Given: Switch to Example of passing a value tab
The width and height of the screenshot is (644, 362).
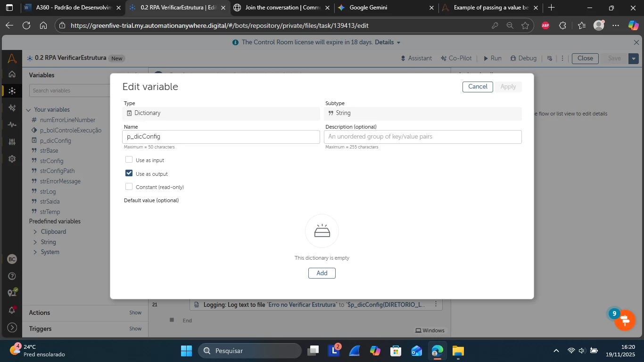Looking at the screenshot, I should 490,8.
